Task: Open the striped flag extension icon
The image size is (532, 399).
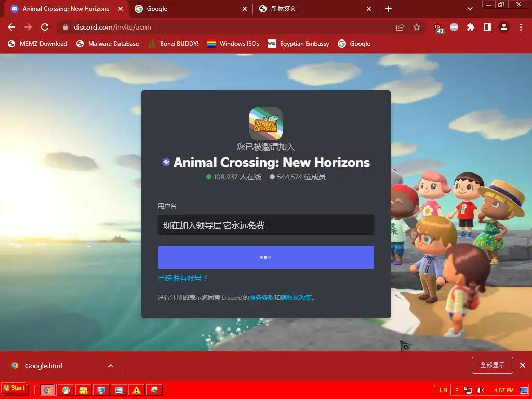Action: pos(454,27)
